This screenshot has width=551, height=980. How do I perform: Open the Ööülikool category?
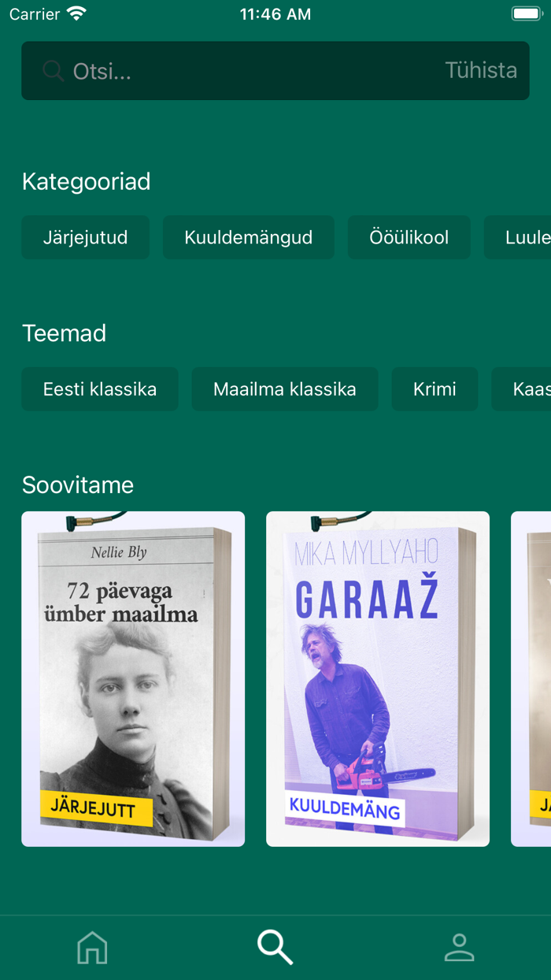click(x=409, y=237)
